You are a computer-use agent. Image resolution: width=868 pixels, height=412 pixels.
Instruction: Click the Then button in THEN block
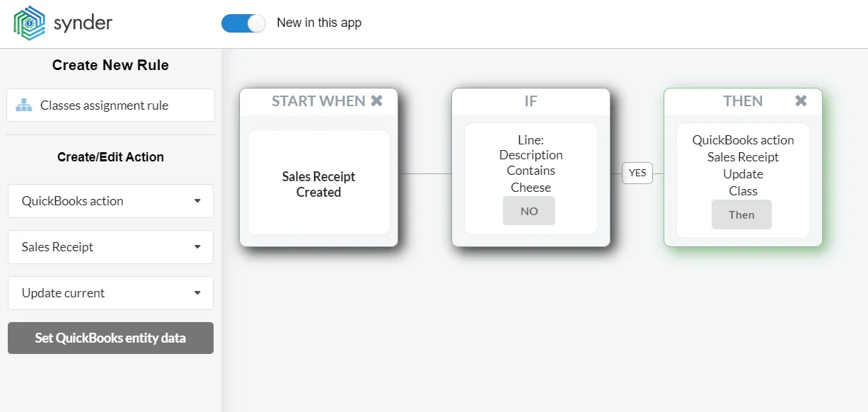tap(741, 214)
